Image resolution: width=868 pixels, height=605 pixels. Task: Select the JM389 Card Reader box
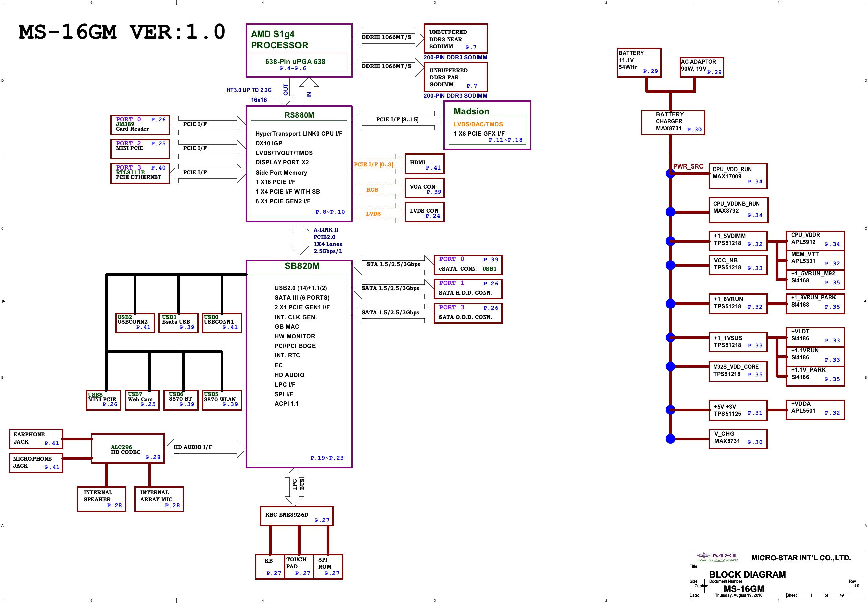140,125
